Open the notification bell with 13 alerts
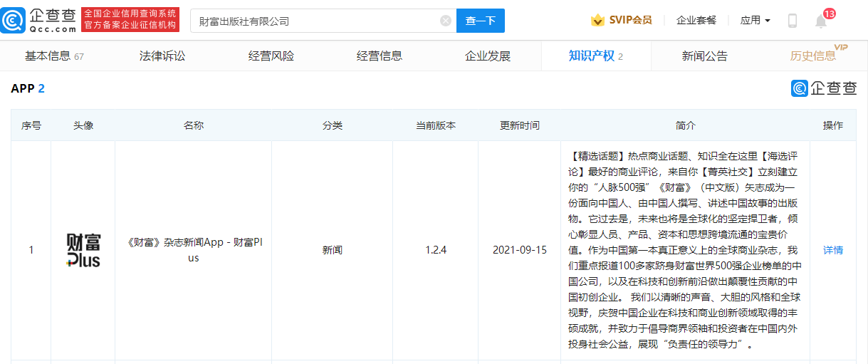The image size is (868, 364). [821, 20]
